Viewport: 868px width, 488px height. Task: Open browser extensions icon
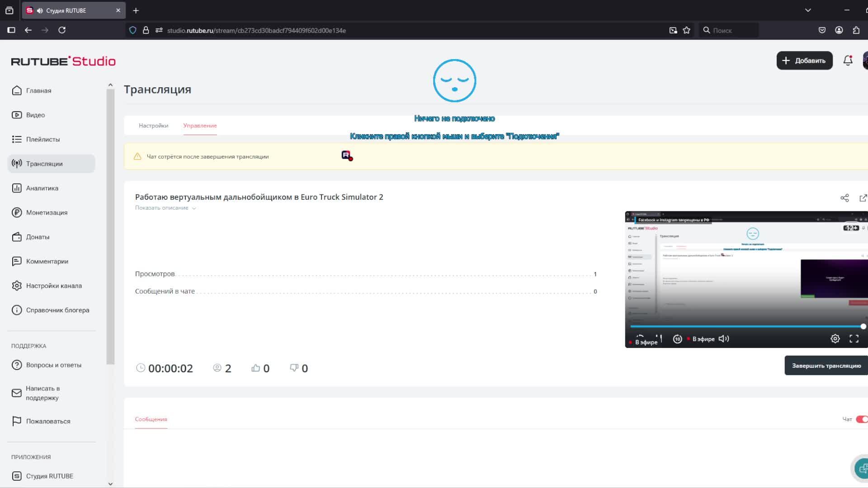856,30
